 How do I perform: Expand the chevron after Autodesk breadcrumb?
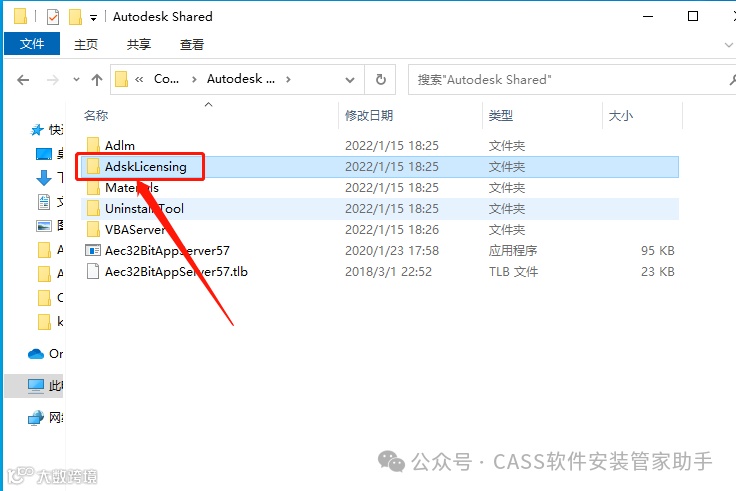click(288, 80)
